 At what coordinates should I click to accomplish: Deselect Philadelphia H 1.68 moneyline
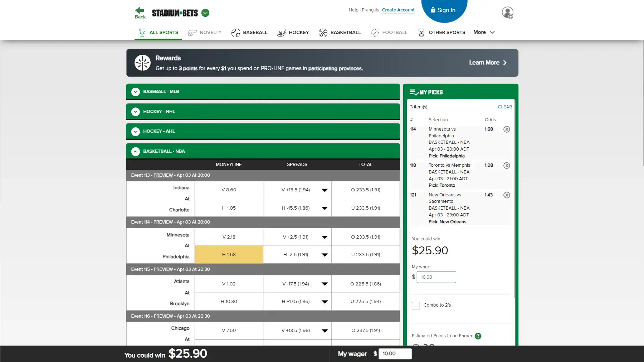tap(229, 255)
